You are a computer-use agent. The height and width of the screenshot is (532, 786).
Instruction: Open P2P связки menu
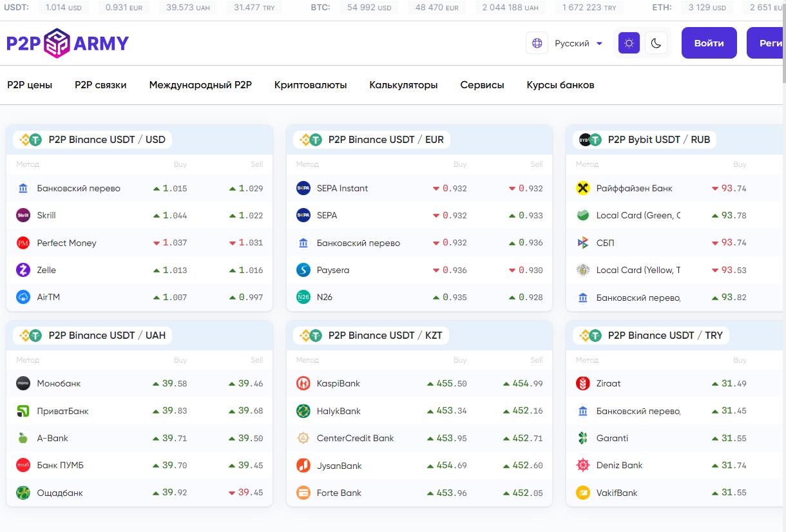[x=101, y=85]
